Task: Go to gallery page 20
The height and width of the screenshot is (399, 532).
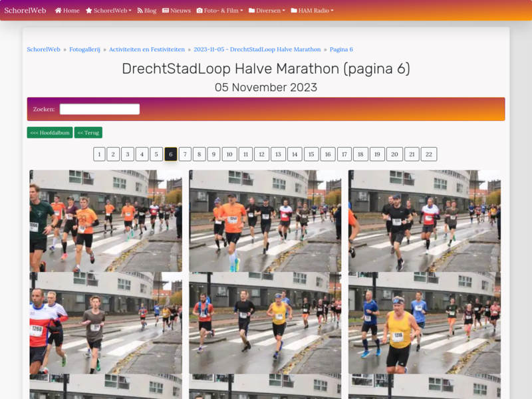Action: [394, 154]
